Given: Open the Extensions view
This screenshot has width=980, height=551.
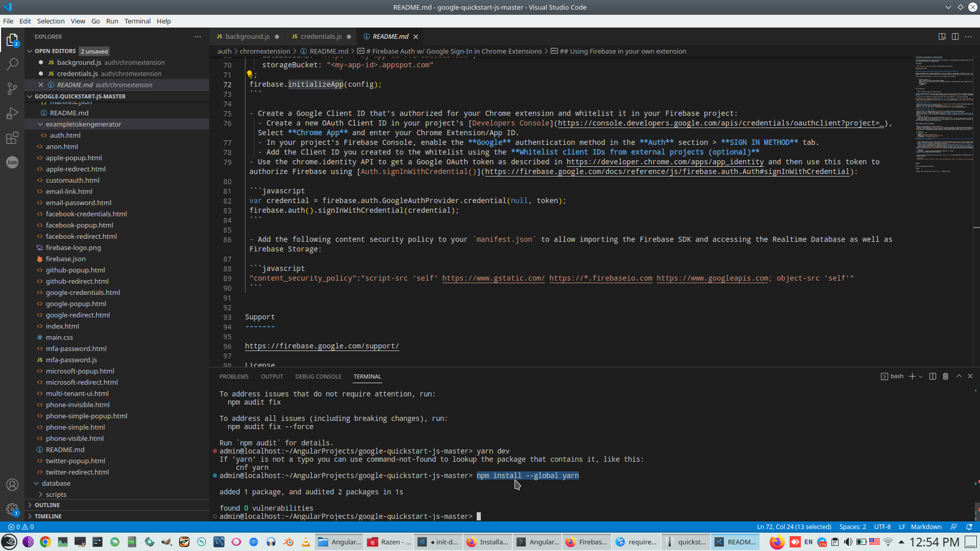Looking at the screenshot, I should pyautogui.click(x=12, y=138).
